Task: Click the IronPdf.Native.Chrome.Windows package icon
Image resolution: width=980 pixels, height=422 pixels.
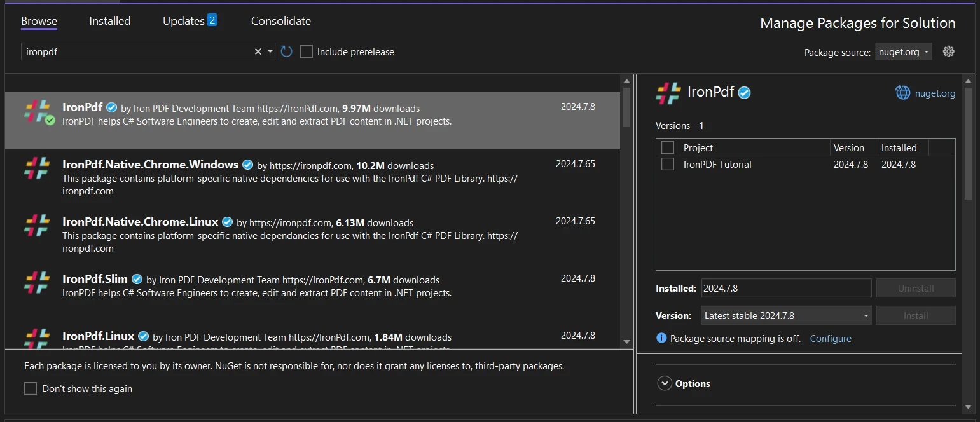Action: (x=37, y=168)
